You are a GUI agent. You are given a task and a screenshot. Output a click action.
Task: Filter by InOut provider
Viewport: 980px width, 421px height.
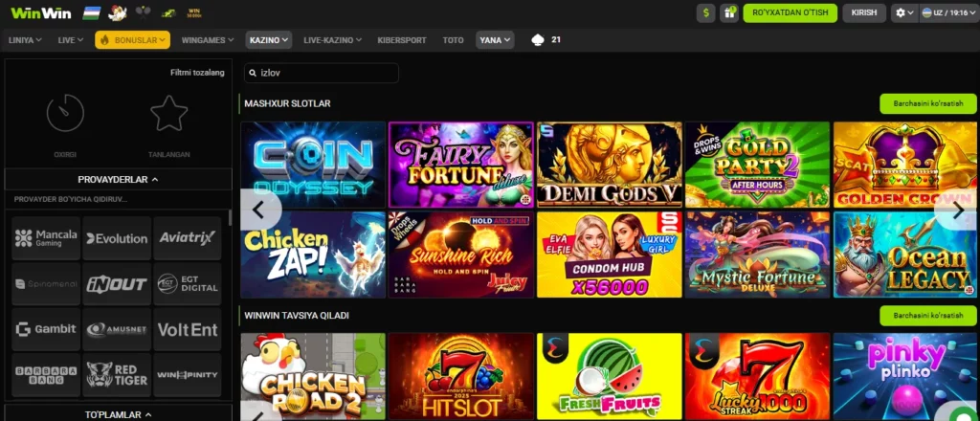pos(117,283)
